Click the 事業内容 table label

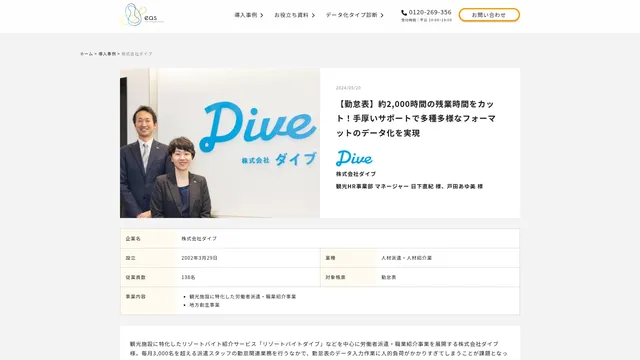(x=136, y=297)
